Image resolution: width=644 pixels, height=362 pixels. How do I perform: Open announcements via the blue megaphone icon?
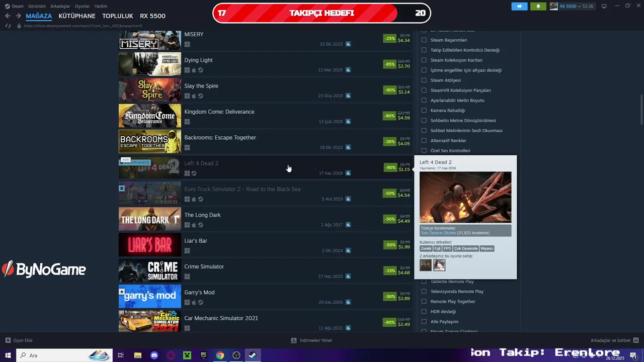tap(519, 6)
